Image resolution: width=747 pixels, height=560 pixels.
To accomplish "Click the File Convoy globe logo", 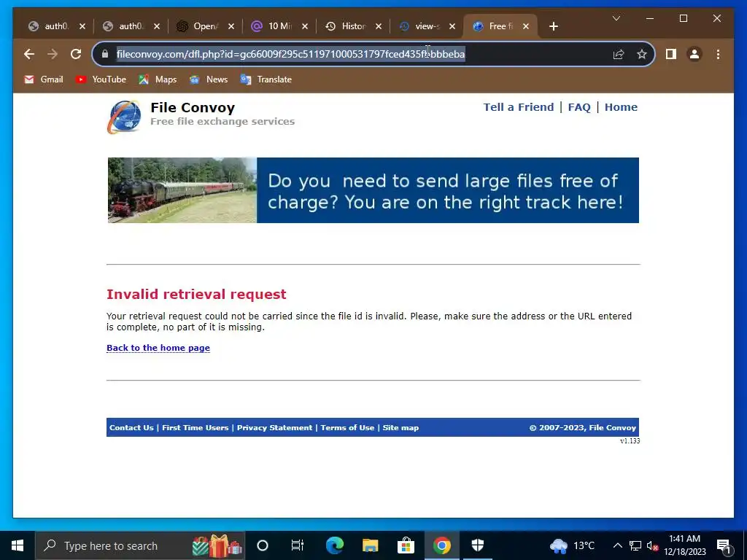I will click(x=124, y=117).
